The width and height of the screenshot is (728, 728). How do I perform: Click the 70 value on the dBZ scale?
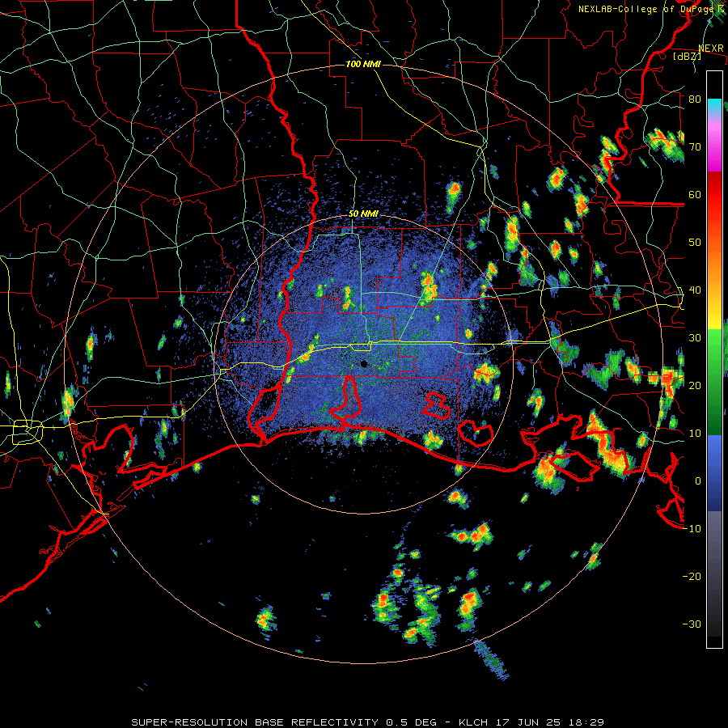(695, 146)
